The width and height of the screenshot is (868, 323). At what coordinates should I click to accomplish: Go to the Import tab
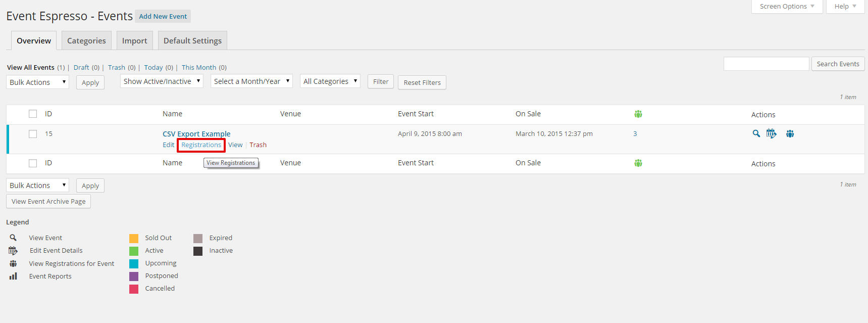134,40
